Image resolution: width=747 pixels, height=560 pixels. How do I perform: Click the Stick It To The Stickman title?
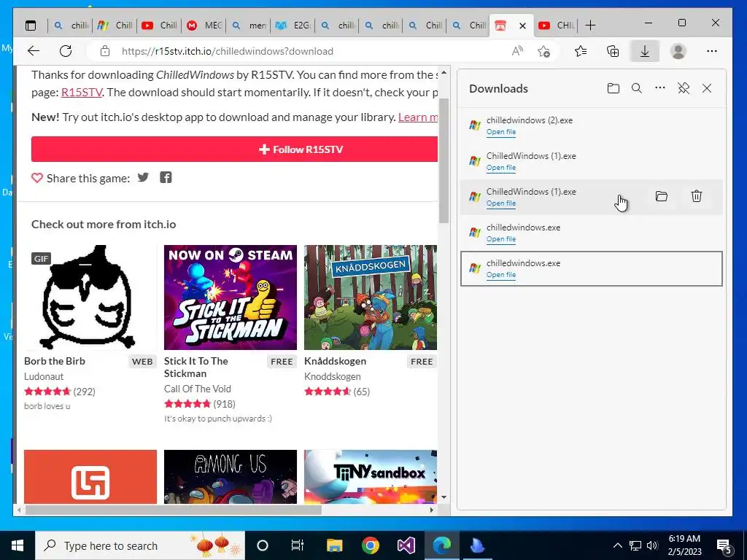pos(196,367)
